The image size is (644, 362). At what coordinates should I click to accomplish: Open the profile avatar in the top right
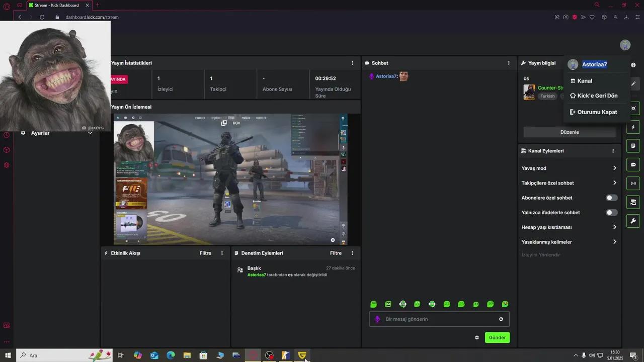click(625, 45)
